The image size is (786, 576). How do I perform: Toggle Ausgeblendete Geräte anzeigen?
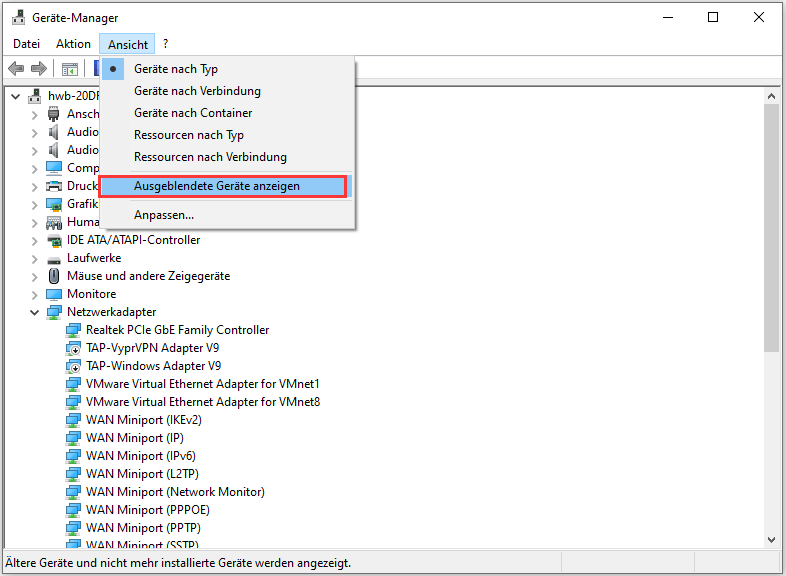tap(217, 186)
